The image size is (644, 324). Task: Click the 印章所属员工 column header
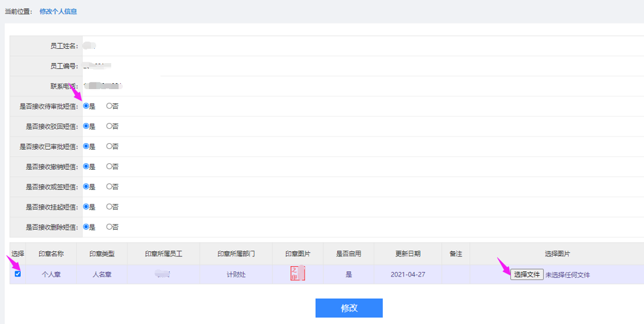164,254
